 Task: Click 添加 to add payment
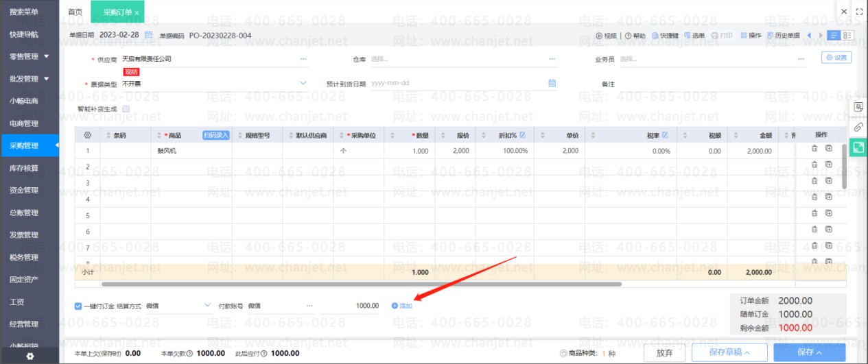[402, 306]
